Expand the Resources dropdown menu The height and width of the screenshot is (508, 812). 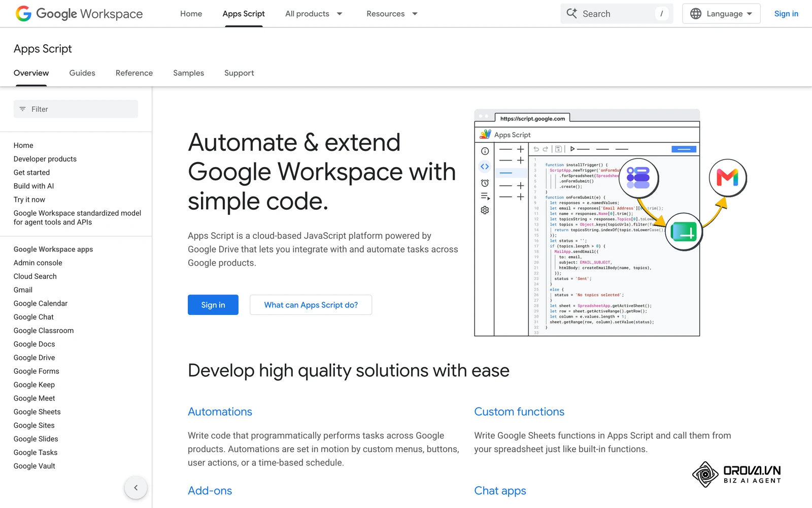point(392,14)
